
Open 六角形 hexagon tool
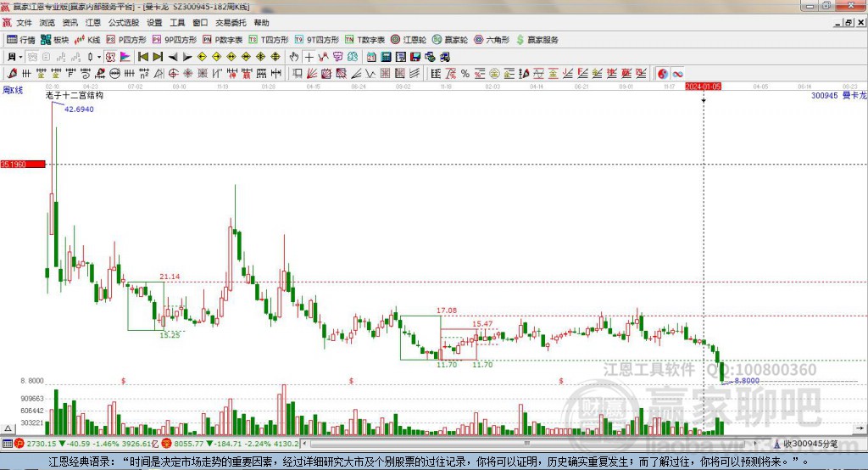click(x=492, y=40)
